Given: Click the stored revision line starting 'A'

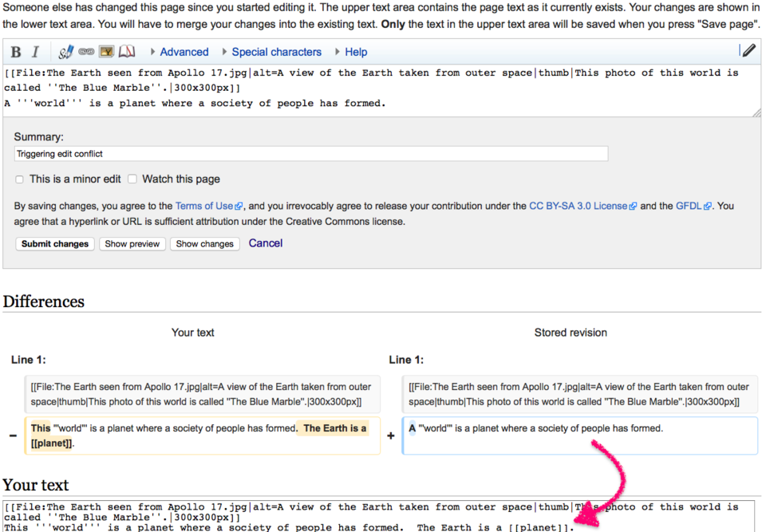Looking at the screenshot, I should [x=579, y=435].
